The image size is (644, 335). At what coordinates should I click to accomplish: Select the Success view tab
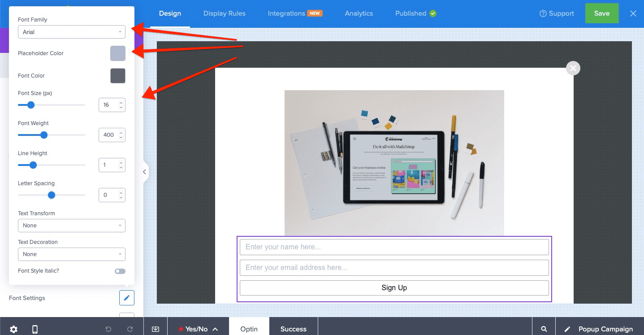pyautogui.click(x=293, y=329)
